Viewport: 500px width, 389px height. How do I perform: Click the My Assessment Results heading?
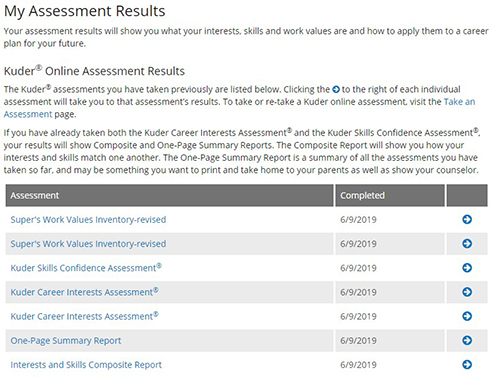pyautogui.click(x=85, y=11)
